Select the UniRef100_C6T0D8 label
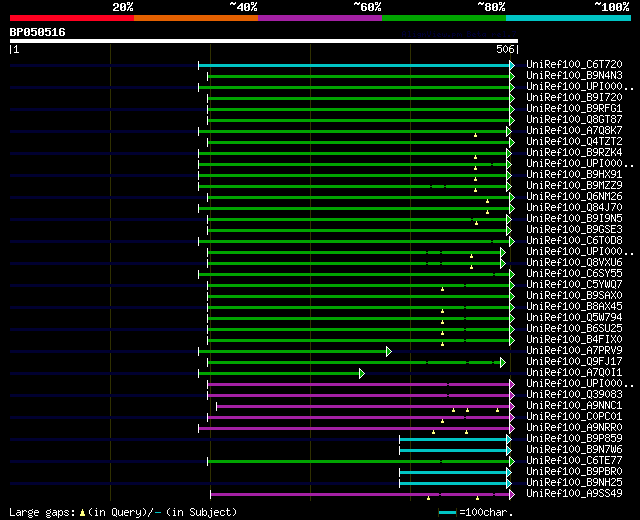The width and height of the screenshot is (640, 520). pos(574,241)
